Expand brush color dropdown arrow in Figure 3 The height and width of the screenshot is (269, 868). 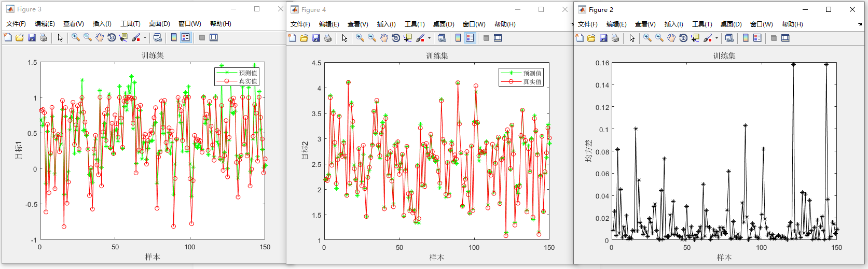(x=145, y=37)
